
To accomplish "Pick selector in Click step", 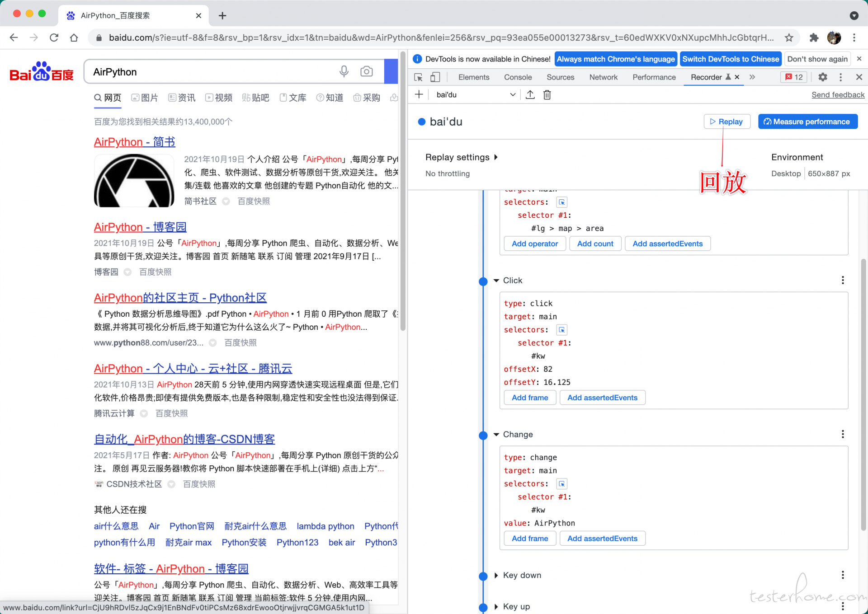I will click(561, 330).
